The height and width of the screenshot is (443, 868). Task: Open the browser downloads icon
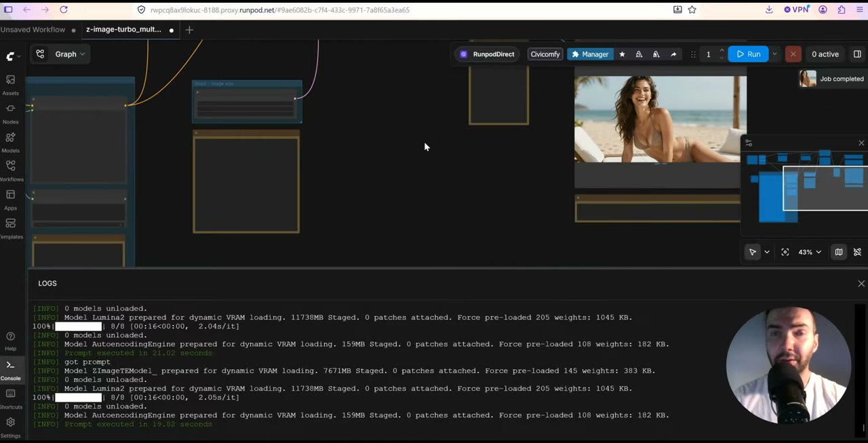(x=769, y=9)
